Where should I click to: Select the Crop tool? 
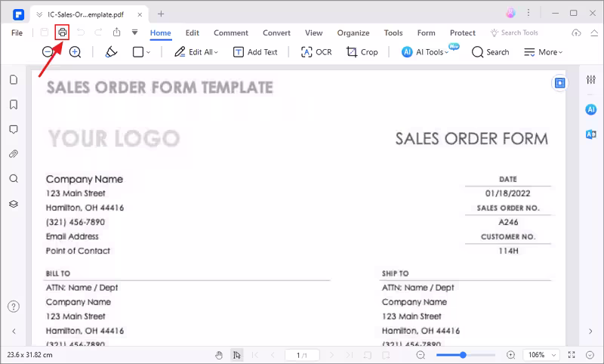click(362, 51)
